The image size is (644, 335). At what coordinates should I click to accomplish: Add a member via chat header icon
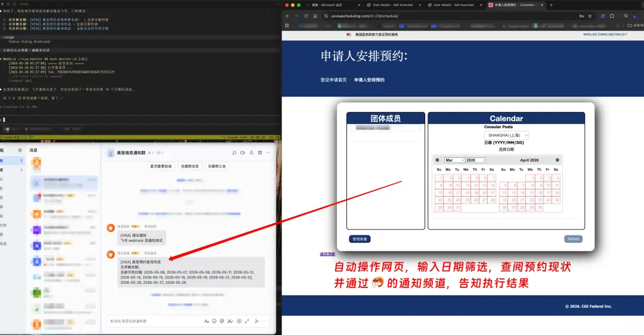pyautogui.click(x=252, y=153)
